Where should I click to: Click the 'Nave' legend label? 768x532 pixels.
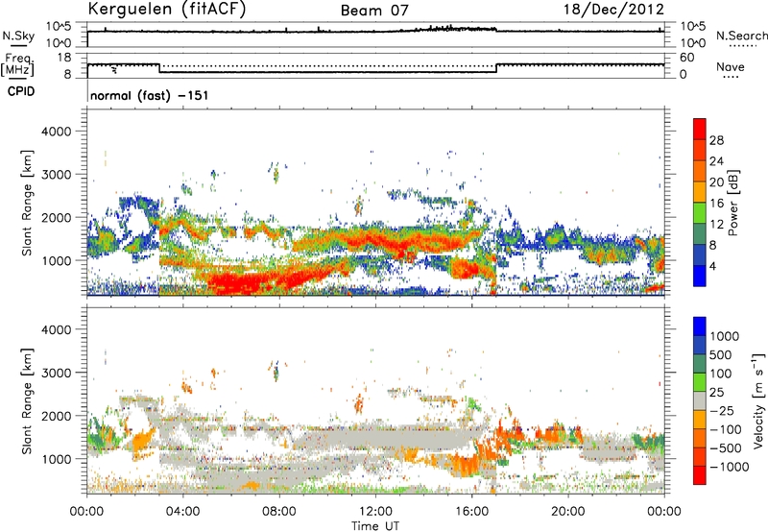[731, 66]
